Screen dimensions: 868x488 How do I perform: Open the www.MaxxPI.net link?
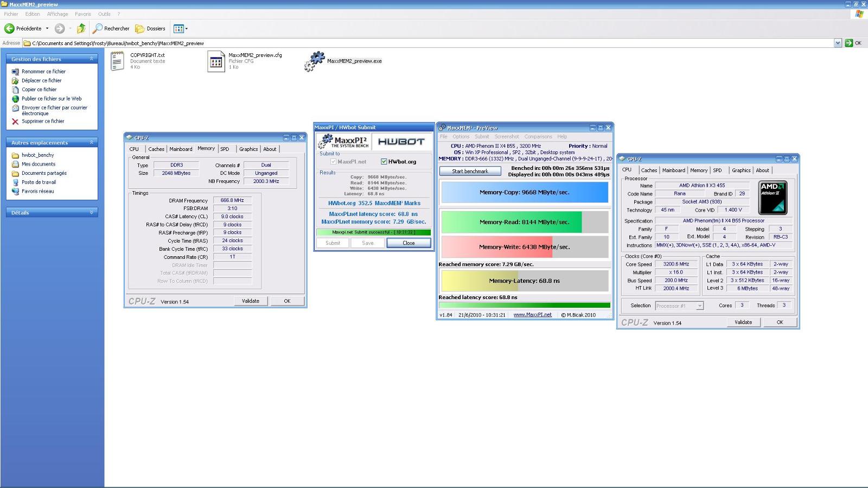[532, 315]
